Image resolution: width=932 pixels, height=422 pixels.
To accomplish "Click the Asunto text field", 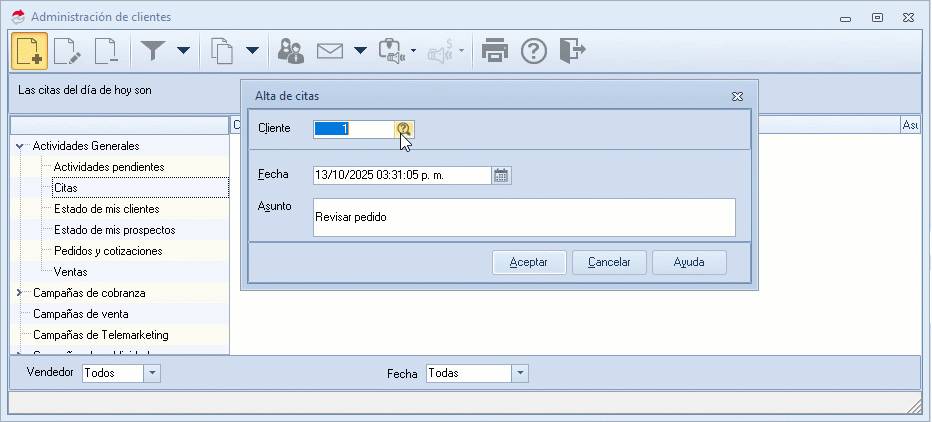I will click(x=523, y=217).
